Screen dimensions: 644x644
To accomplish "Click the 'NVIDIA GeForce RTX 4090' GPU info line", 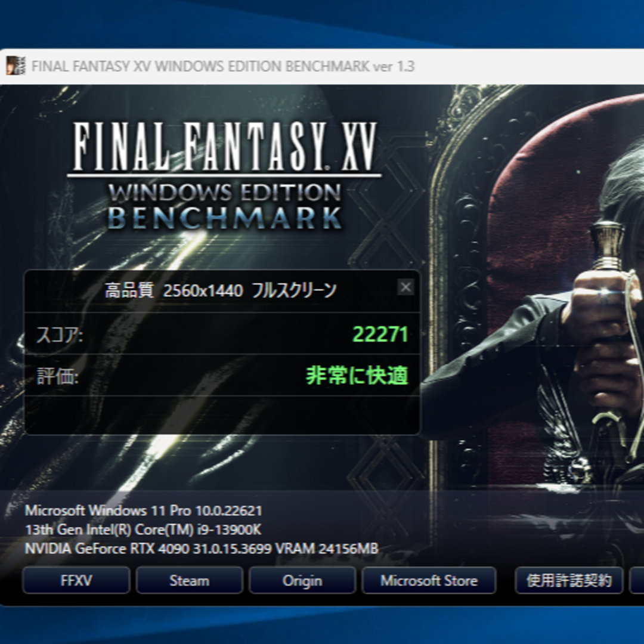I will [202, 549].
